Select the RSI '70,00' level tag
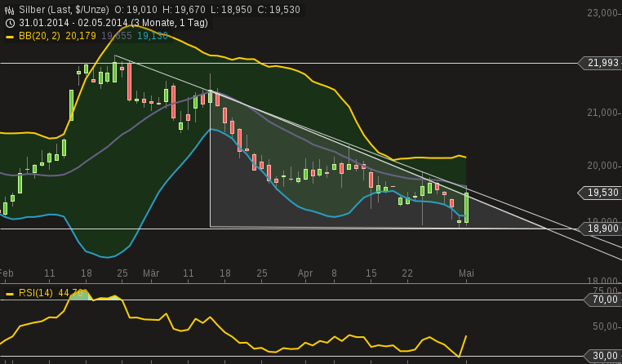The height and width of the screenshot is (364, 622). tap(602, 300)
